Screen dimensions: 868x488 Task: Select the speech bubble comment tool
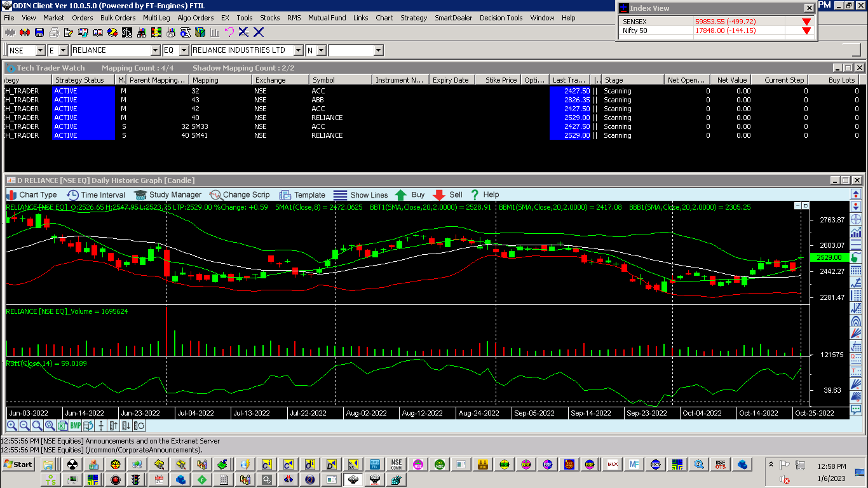point(855,409)
